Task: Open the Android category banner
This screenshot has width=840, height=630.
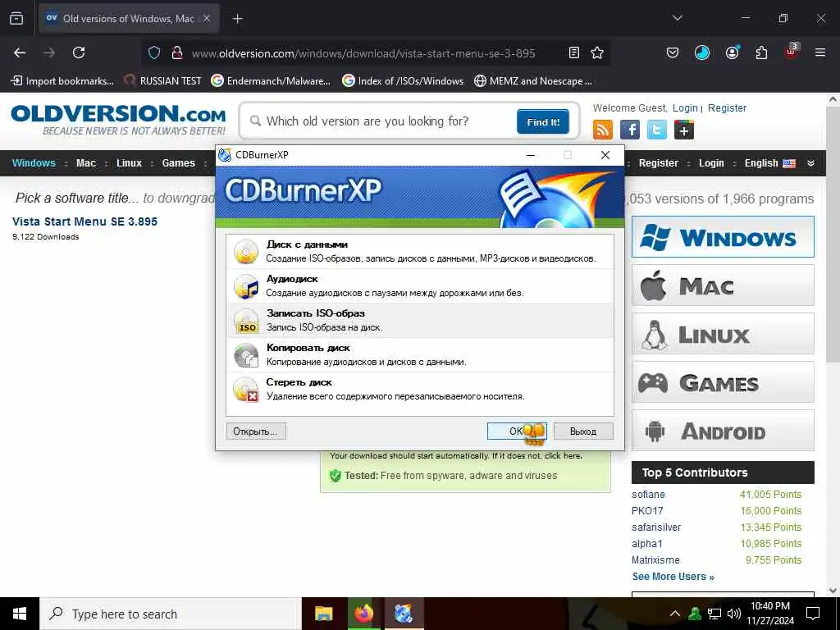Action: pos(723,431)
